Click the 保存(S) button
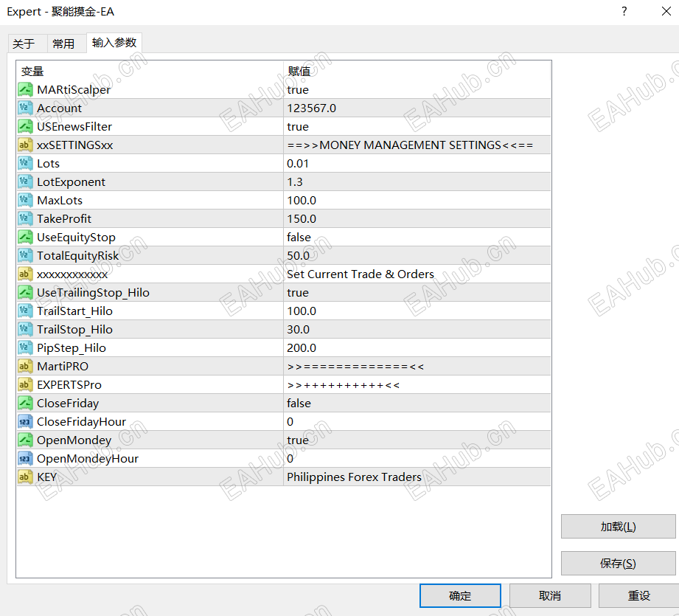679x616 pixels. click(x=618, y=563)
